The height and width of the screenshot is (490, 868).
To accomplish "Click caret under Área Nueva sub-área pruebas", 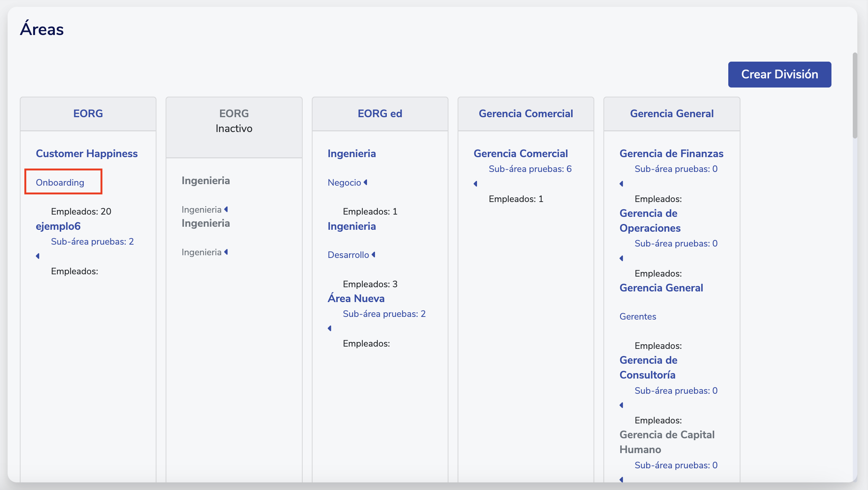I will click(x=330, y=328).
